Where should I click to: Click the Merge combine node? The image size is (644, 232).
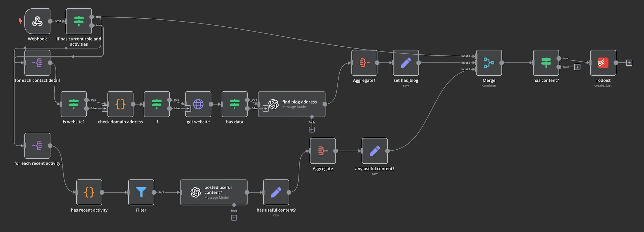(x=489, y=63)
